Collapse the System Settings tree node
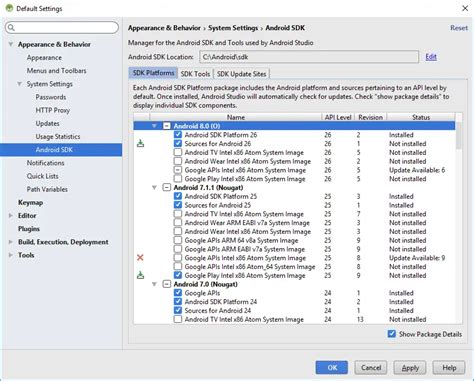474x381 pixels. point(20,84)
